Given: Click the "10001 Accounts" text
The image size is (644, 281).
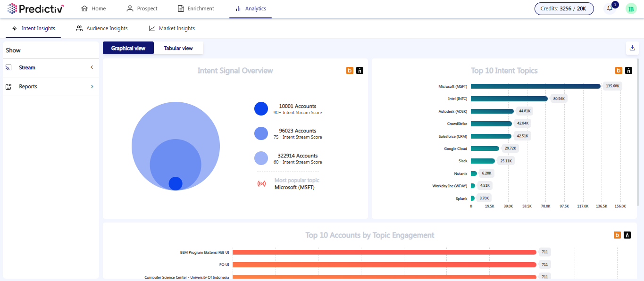Looking at the screenshot, I should (298, 107).
